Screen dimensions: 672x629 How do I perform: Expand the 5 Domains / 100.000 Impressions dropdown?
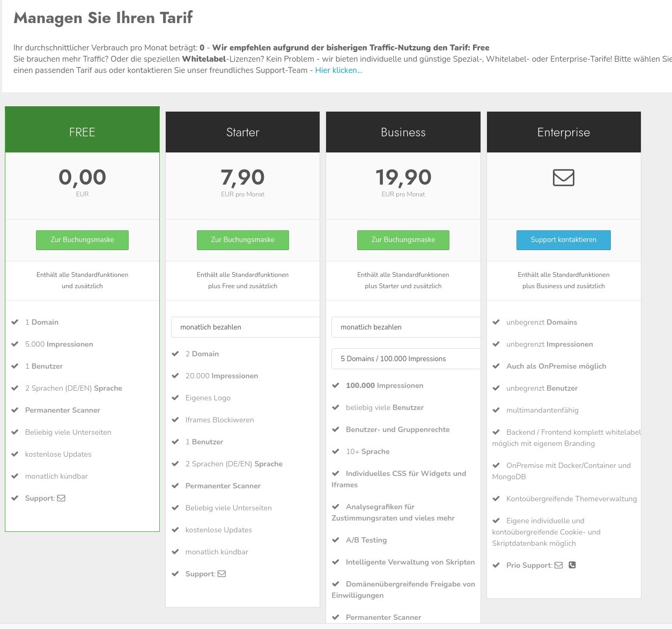pyautogui.click(x=405, y=359)
